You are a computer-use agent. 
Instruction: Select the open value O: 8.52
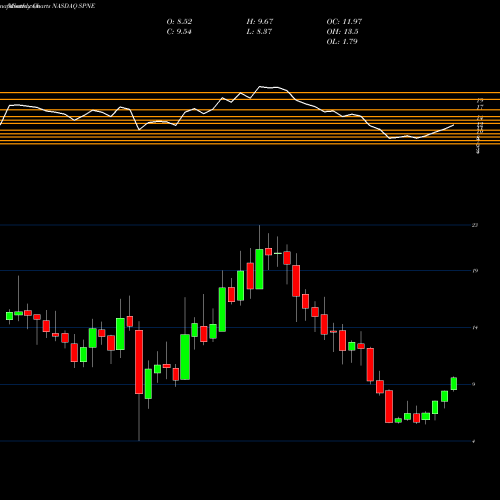[179, 22]
